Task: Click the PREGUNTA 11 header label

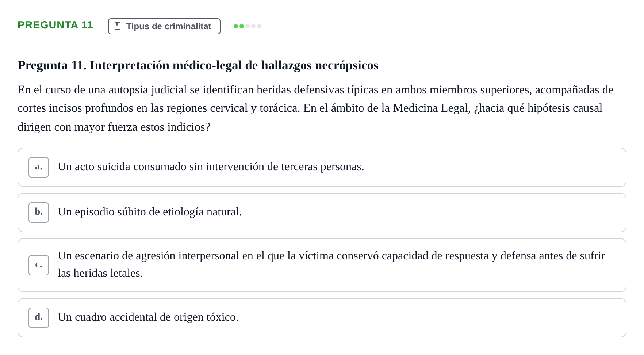Action: (55, 25)
